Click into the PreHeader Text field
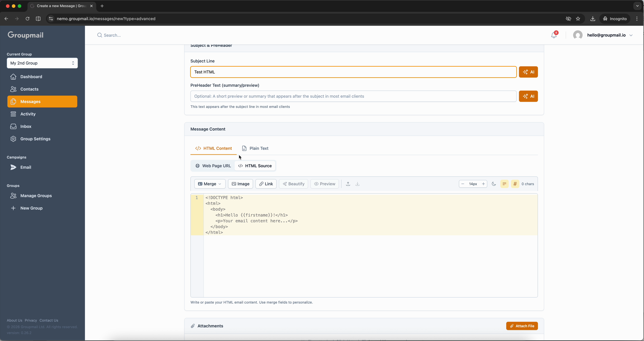 [353, 96]
